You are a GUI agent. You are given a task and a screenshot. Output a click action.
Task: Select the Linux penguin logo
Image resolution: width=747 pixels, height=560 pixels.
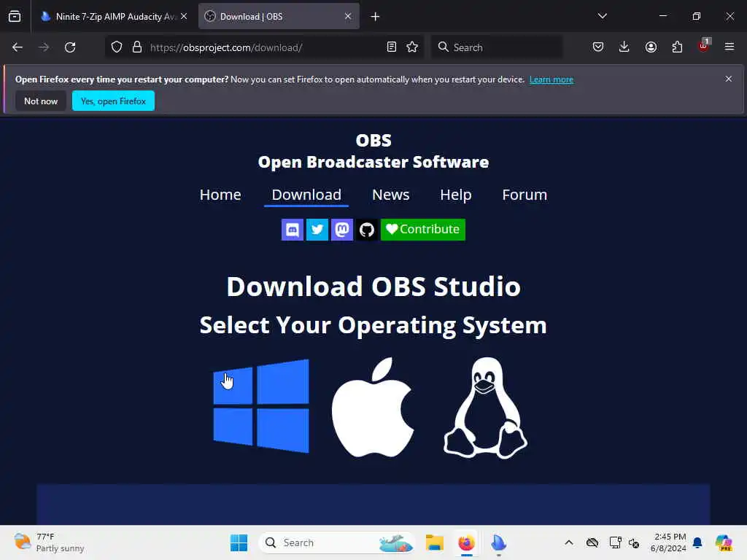point(485,408)
